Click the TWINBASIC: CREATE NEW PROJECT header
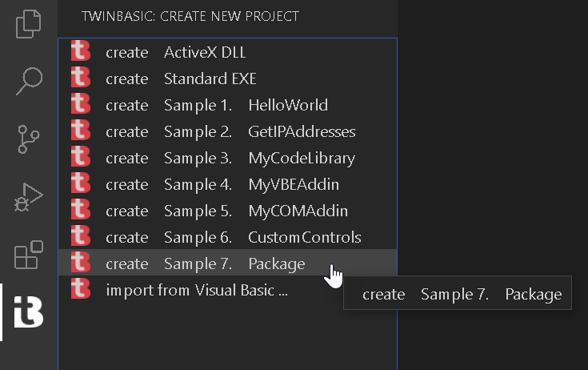Image resolution: width=588 pixels, height=370 pixels. (x=190, y=17)
